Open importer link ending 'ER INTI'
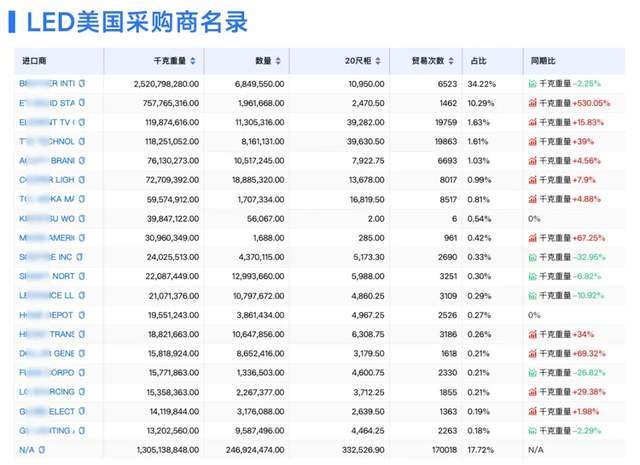This screenshot has width=640, height=465. pos(47,84)
